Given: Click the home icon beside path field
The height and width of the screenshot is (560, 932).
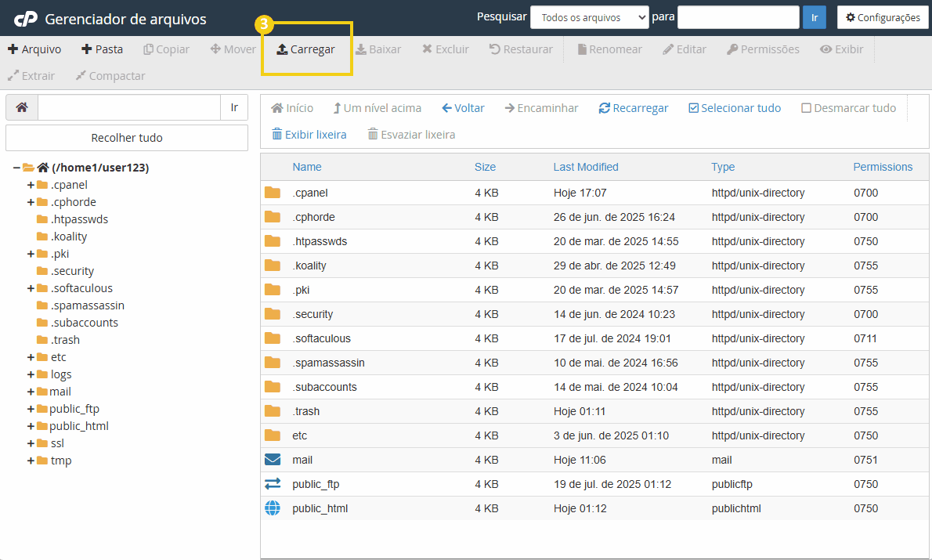Looking at the screenshot, I should tap(22, 107).
